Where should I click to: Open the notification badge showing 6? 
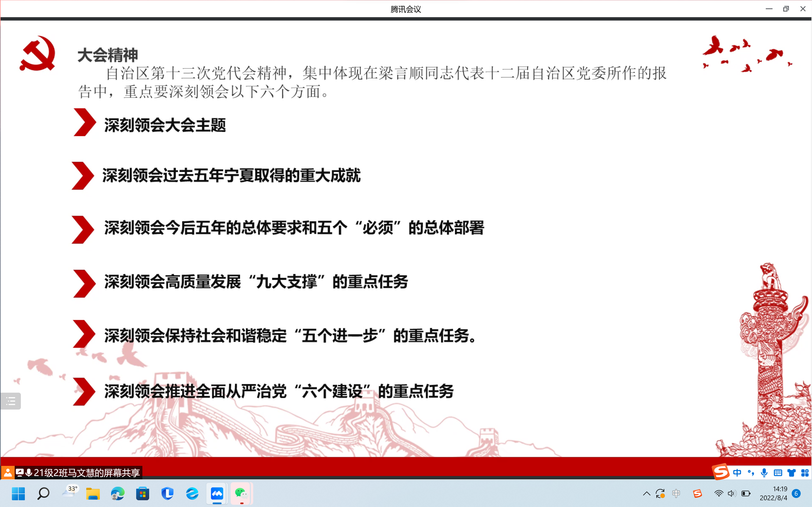click(x=796, y=493)
